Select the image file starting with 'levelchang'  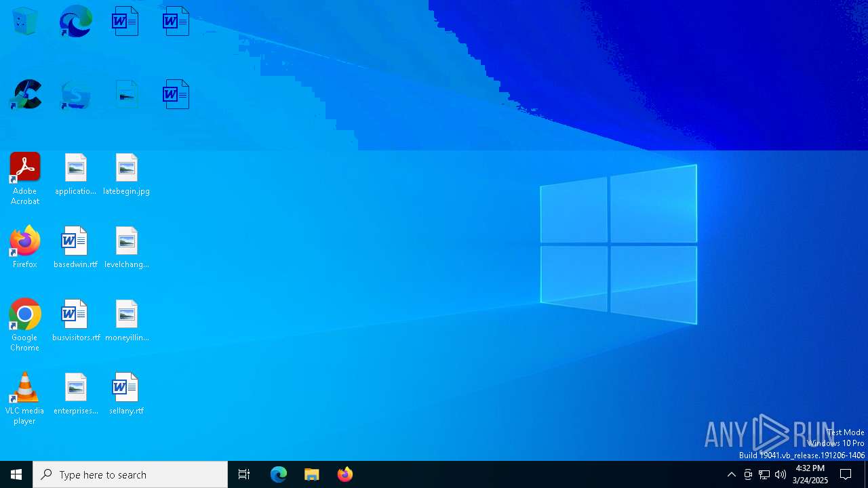tap(126, 247)
